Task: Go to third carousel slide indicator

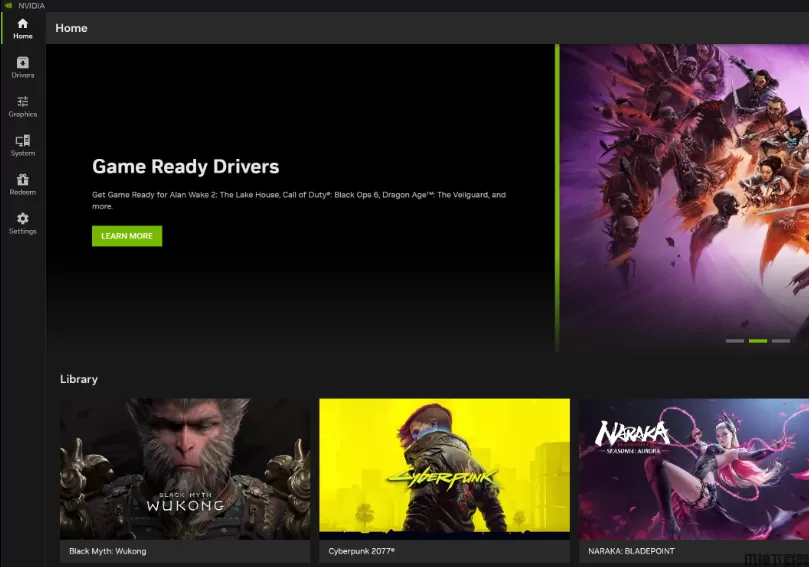Action: click(781, 341)
